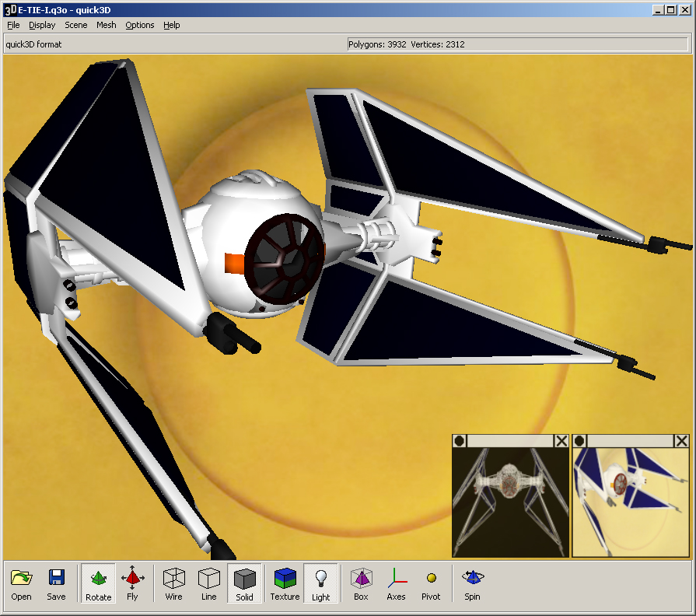696x616 pixels.
Task: Close the quick3D window
Action: tap(685, 10)
